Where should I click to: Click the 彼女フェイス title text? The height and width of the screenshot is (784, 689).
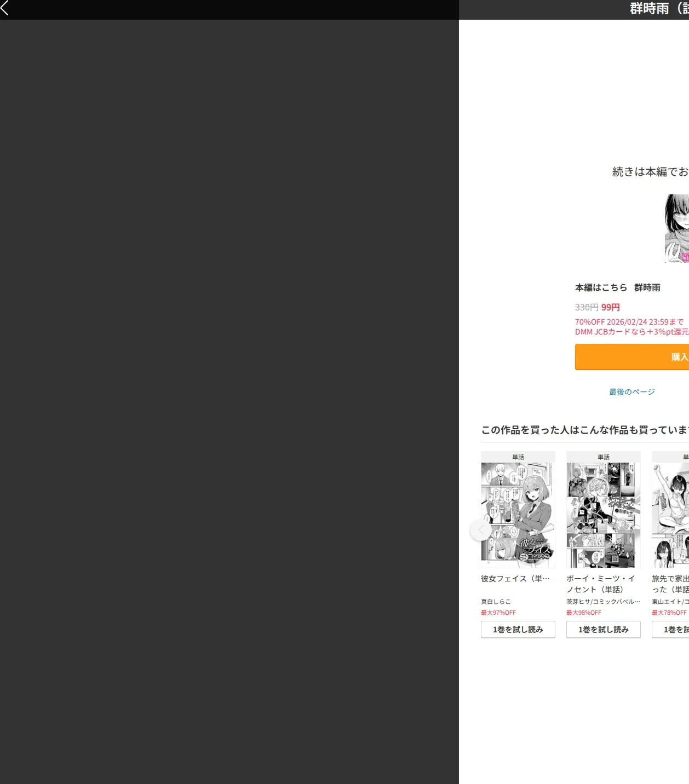click(x=515, y=578)
